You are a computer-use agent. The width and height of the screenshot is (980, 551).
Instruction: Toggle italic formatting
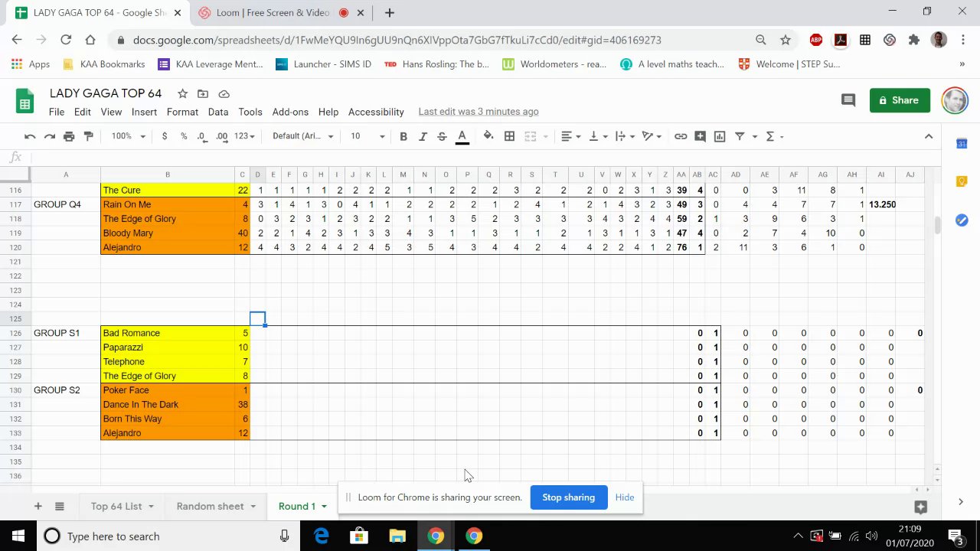coord(422,136)
